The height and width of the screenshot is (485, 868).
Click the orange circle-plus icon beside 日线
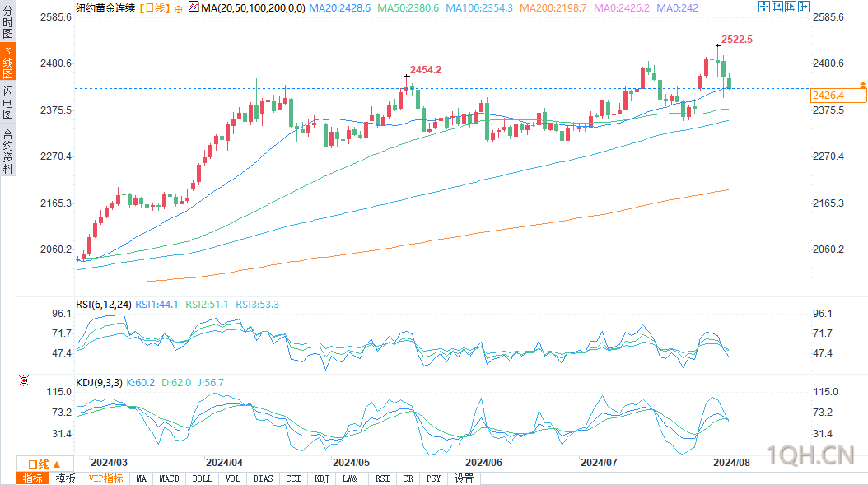pyautogui.click(x=178, y=9)
